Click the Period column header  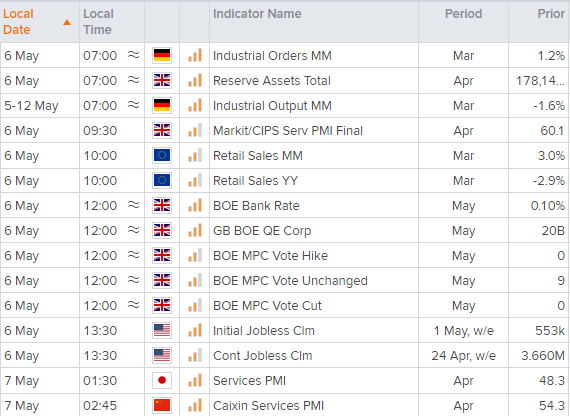(x=463, y=14)
